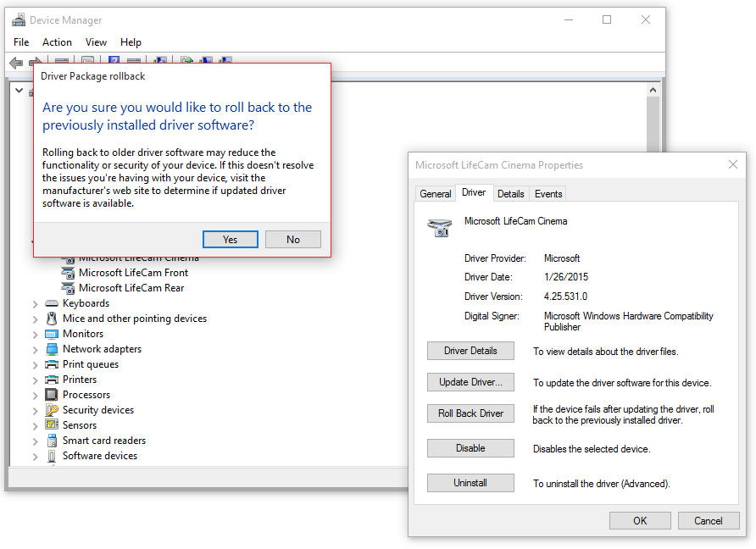
Task: Click the Software devices icon
Action: coord(52,456)
